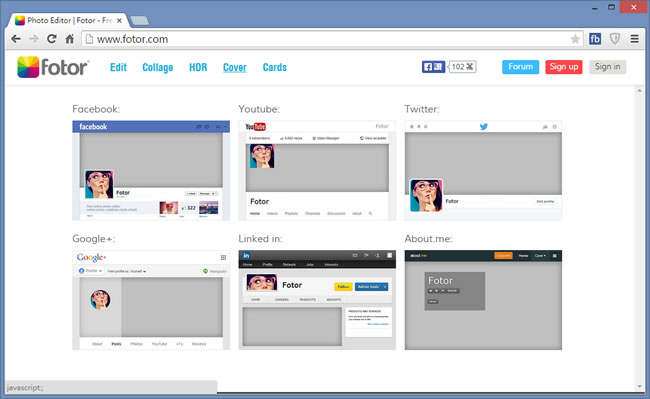Open the Chrome hamburger menu
The image size is (650, 399).
(x=634, y=39)
